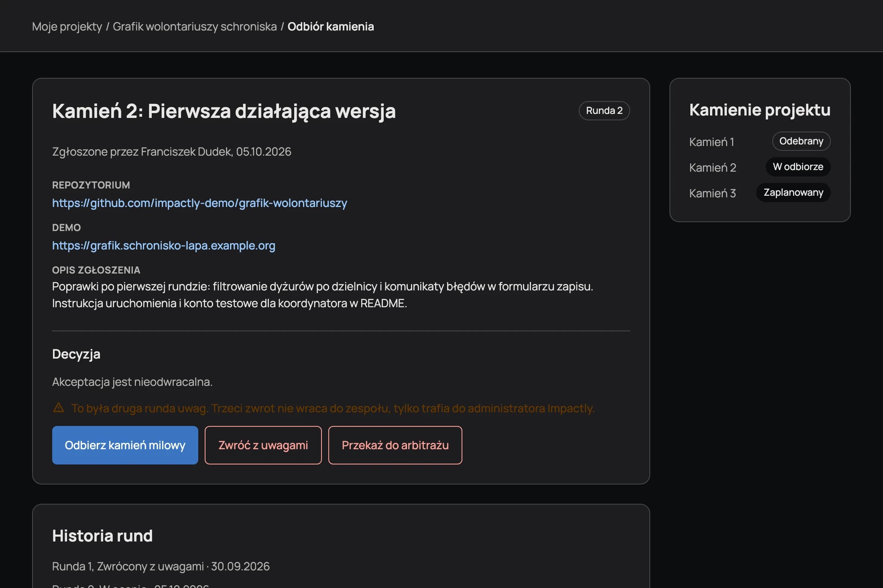Click Przekaż do arbitrażu button

[395, 445]
